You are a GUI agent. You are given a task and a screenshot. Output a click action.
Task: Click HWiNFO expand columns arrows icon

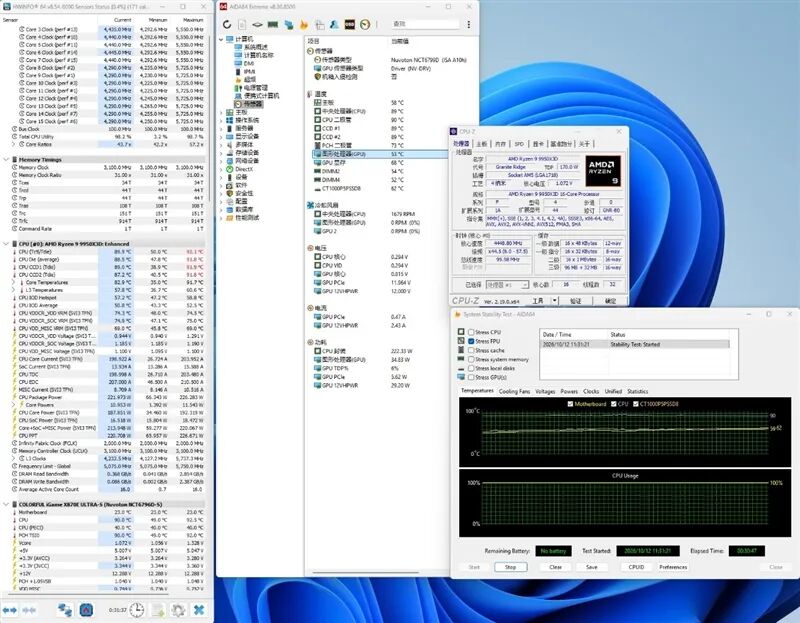[10, 610]
